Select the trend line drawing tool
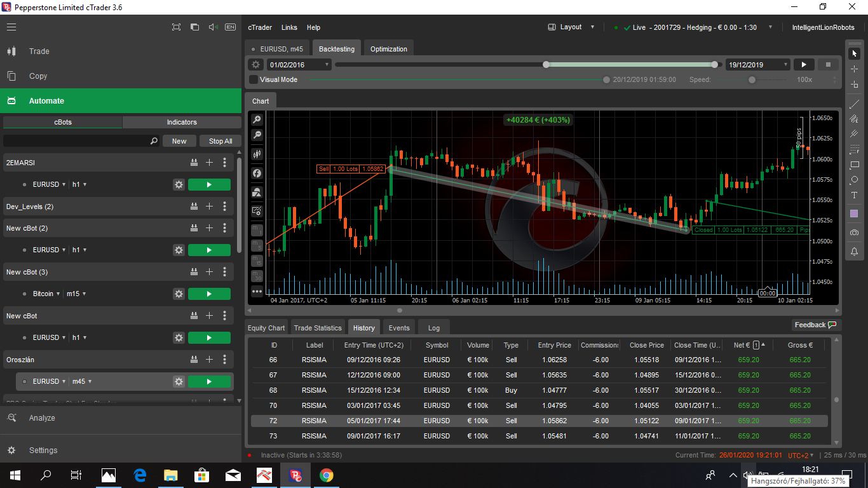 click(x=855, y=104)
